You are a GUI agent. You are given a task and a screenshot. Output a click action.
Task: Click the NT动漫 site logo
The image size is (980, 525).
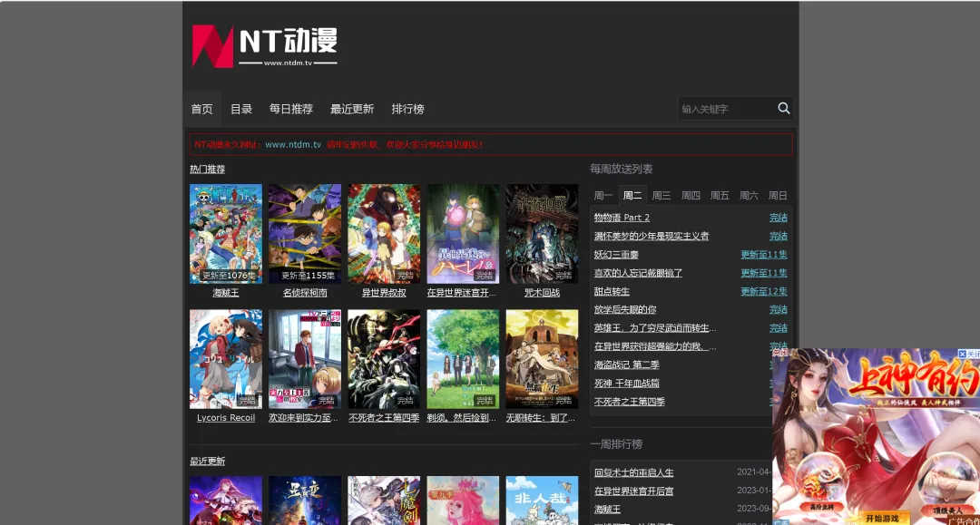(x=264, y=46)
